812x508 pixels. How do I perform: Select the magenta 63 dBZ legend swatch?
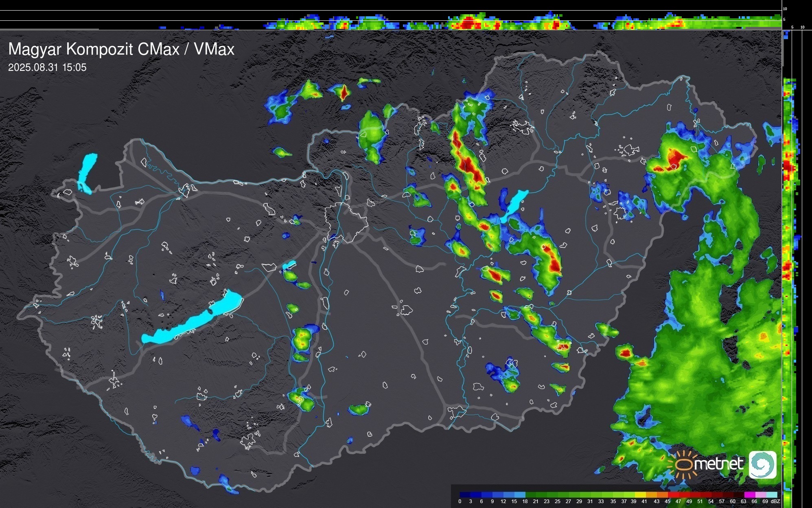tap(749, 495)
